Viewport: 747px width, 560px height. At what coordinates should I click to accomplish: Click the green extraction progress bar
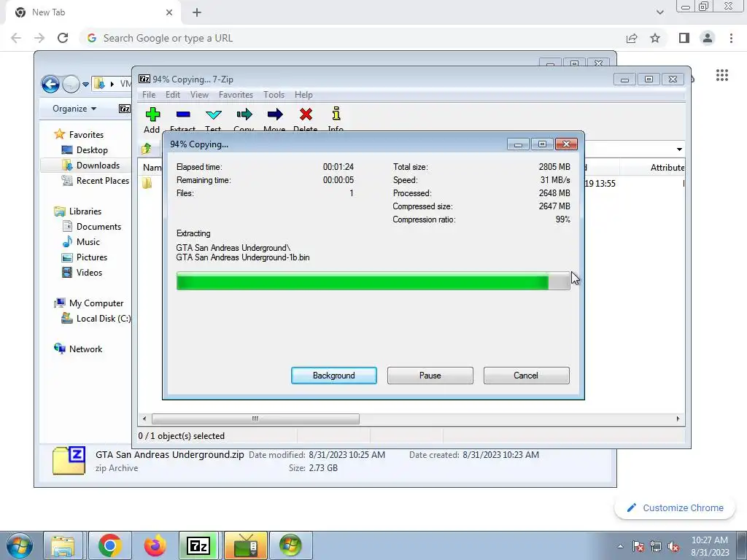(x=373, y=281)
